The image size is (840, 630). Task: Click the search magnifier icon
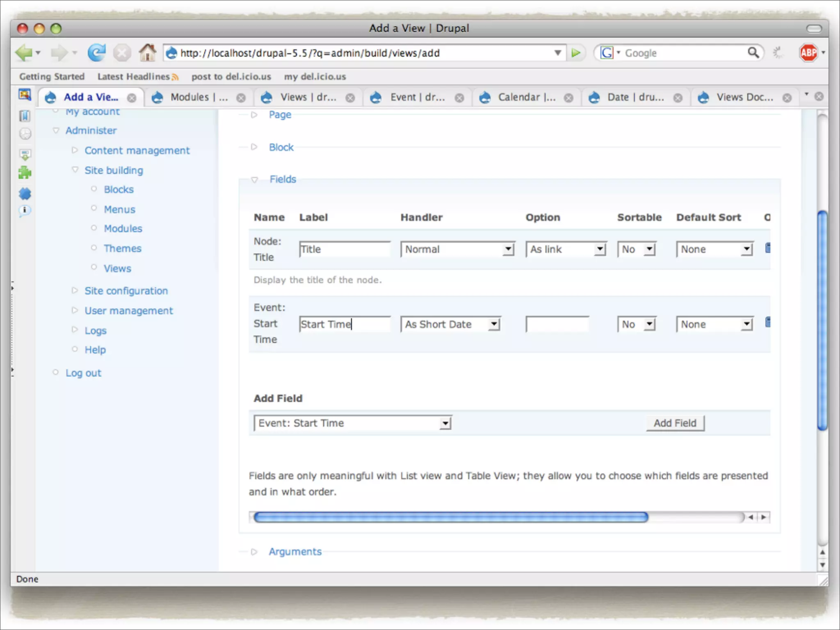click(x=753, y=53)
